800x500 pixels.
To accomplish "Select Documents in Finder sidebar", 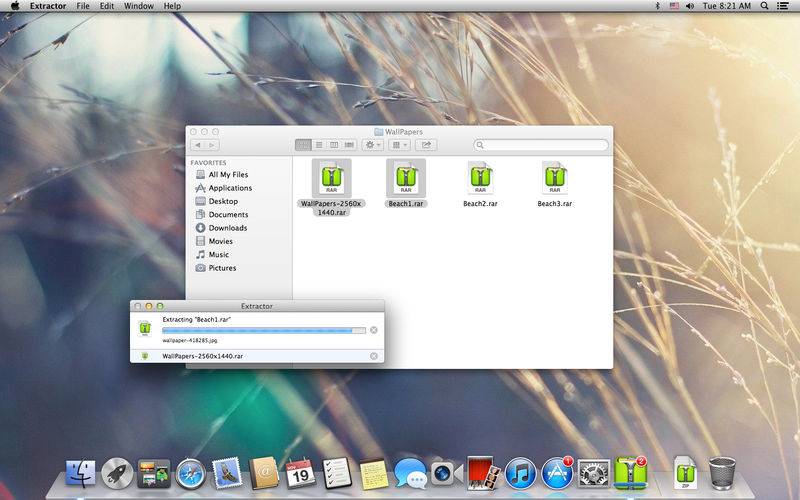I will [222, 214].
